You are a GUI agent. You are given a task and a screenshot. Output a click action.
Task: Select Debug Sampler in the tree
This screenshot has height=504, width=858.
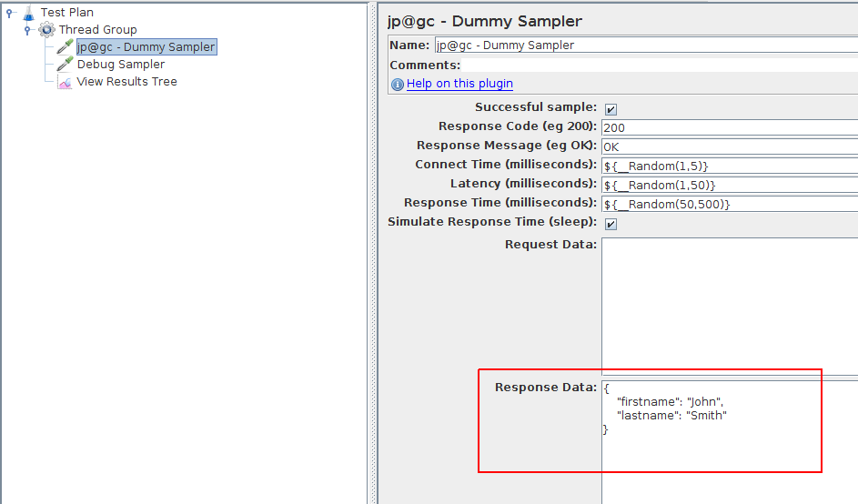(x=120, y=64)
